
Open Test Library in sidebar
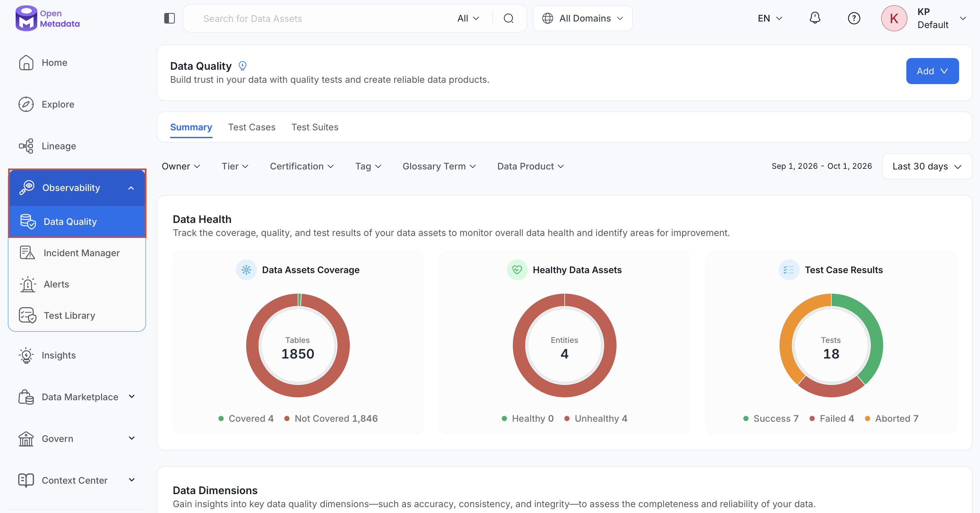pyautogui.click(x=77, y=315)
